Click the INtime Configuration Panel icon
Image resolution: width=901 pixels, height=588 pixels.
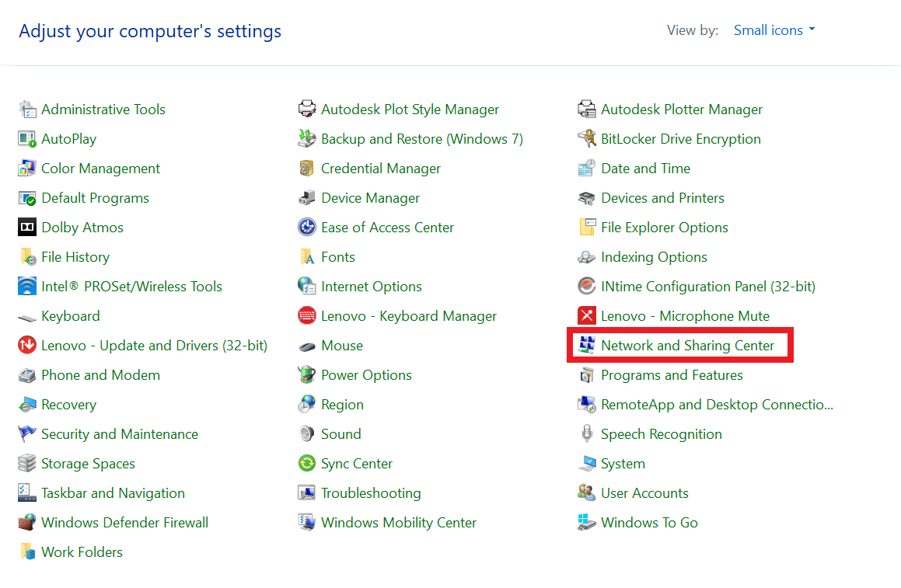coord(587,287)
